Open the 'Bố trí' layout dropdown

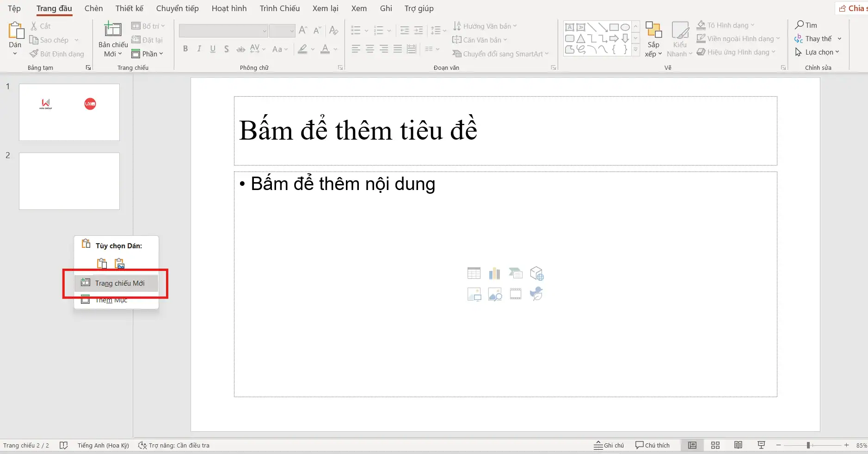point(148,26)
